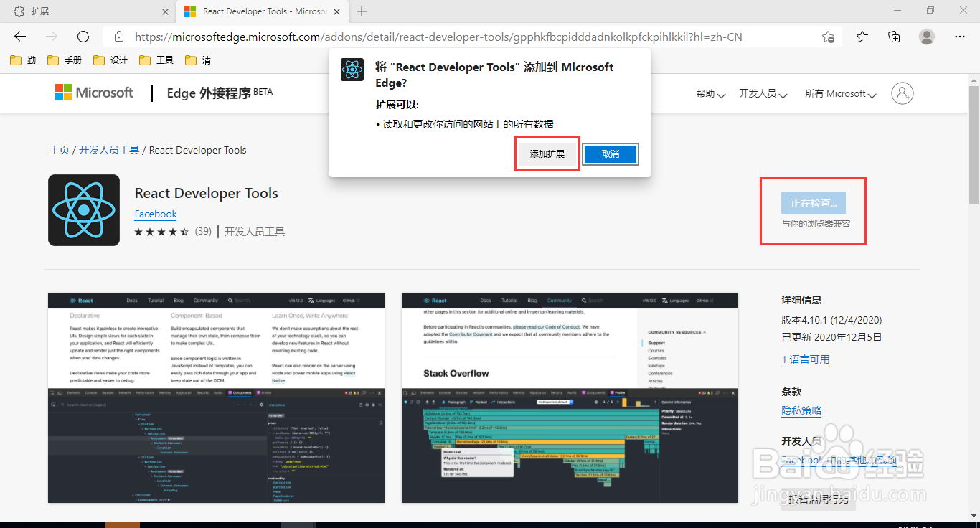Click the 取消 button in the dialog

tap(611, 154)
